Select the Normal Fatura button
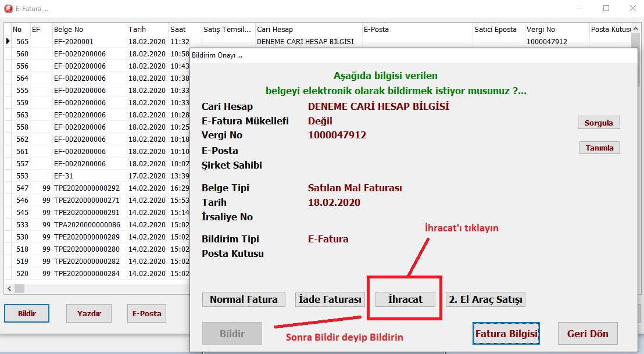This screenshot has width=644, height=354. coord(244,299)
